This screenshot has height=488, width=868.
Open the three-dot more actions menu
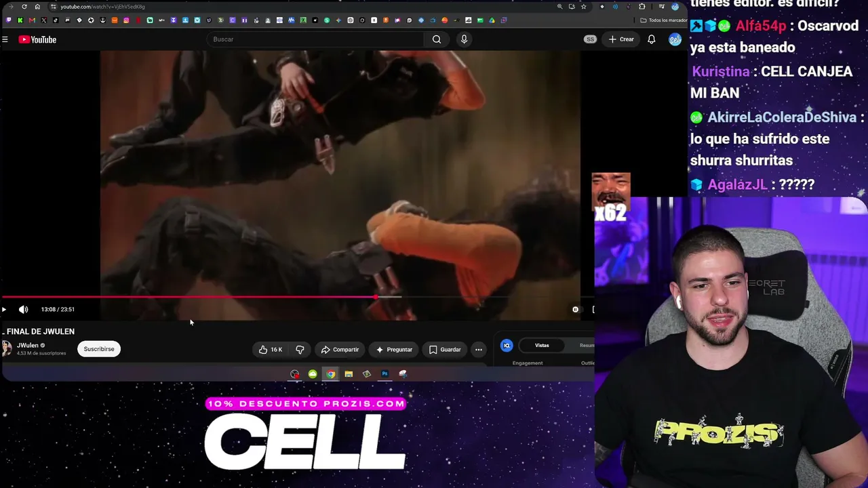[x=479, y=350]
